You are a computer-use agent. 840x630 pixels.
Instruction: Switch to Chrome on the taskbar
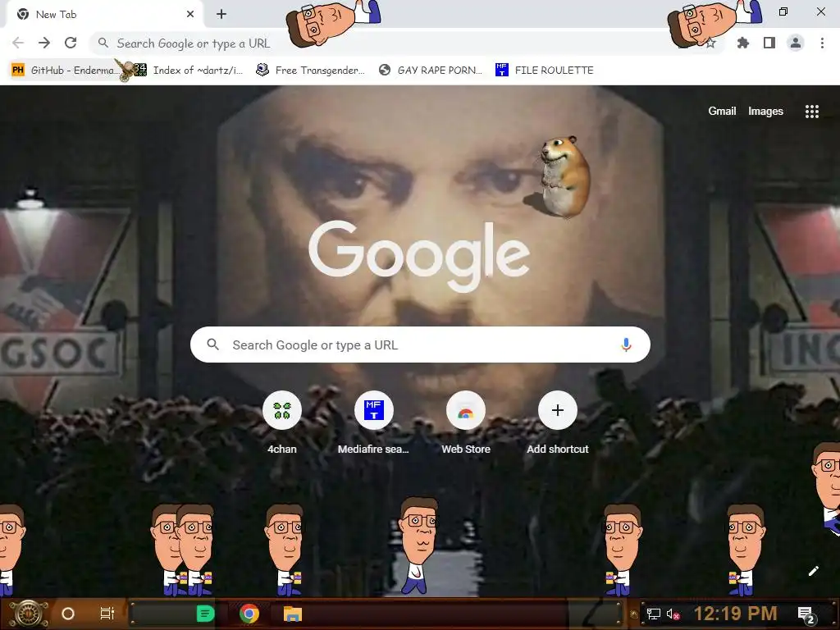tap(249, 614)
